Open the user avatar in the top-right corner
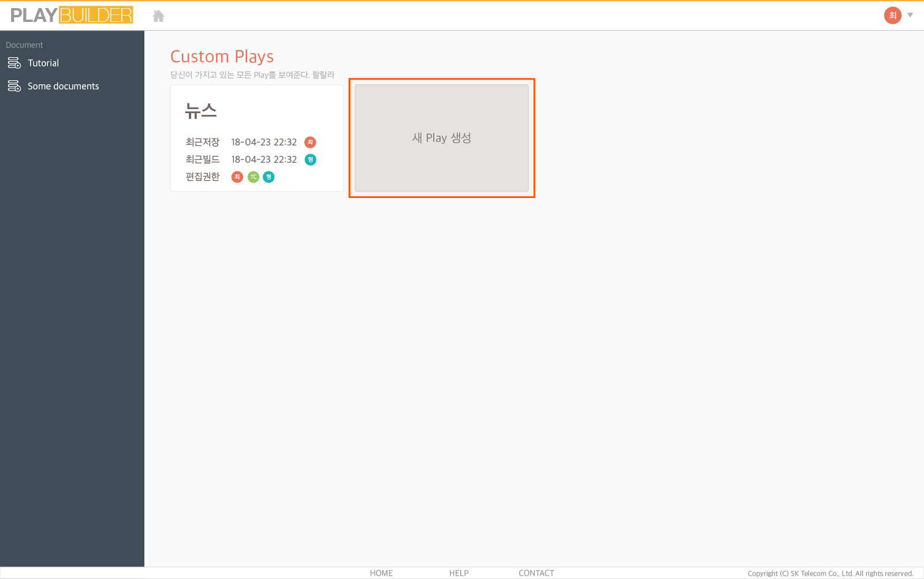The width and height of the screenshot is (924, 579). click(892, 16)
